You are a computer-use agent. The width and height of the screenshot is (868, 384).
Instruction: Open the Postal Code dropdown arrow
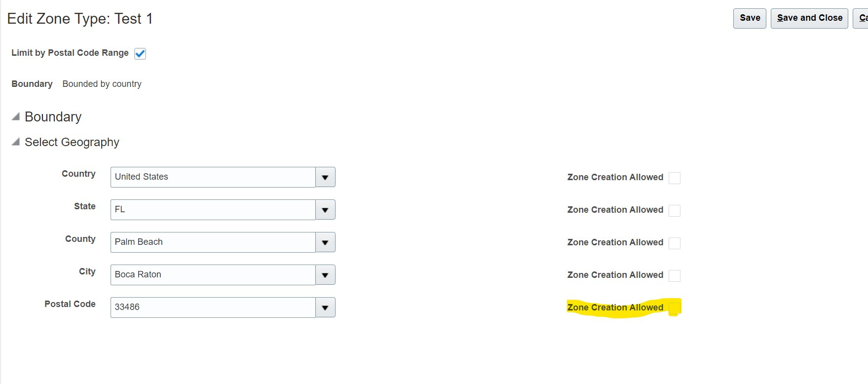325,307
